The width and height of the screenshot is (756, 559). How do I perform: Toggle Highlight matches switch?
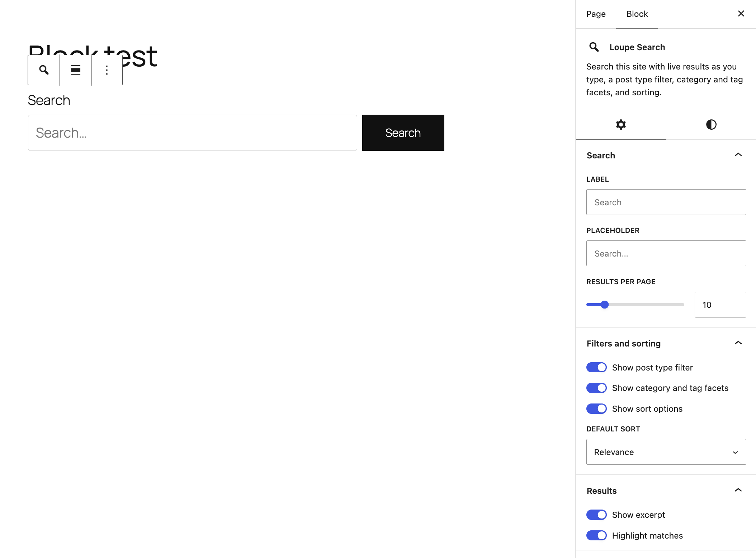(x=596, y=535)
